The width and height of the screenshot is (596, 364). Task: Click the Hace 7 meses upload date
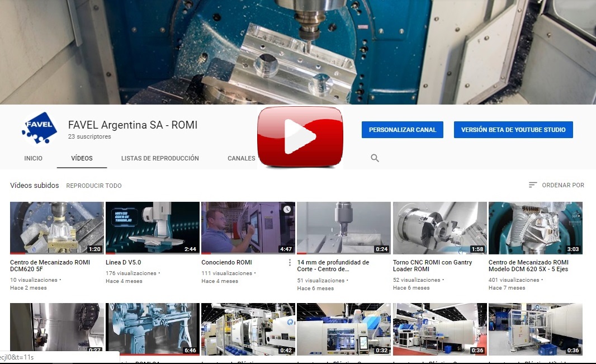pyautogui.click(x=507, y=288)
